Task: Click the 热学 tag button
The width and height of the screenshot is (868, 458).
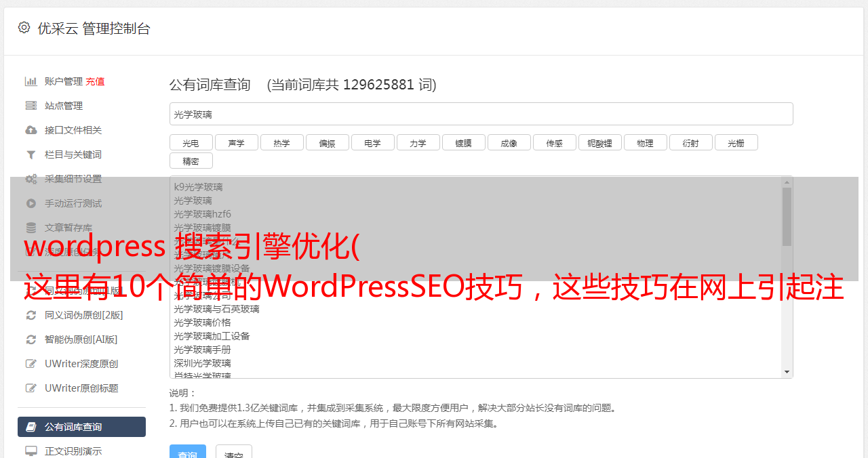Action: pos(282,143)
